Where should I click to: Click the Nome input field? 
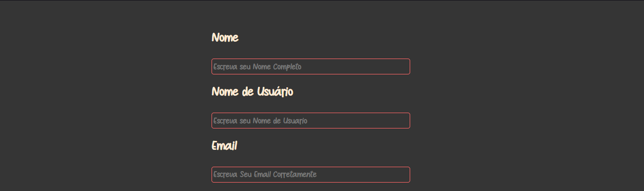[311, 66]
